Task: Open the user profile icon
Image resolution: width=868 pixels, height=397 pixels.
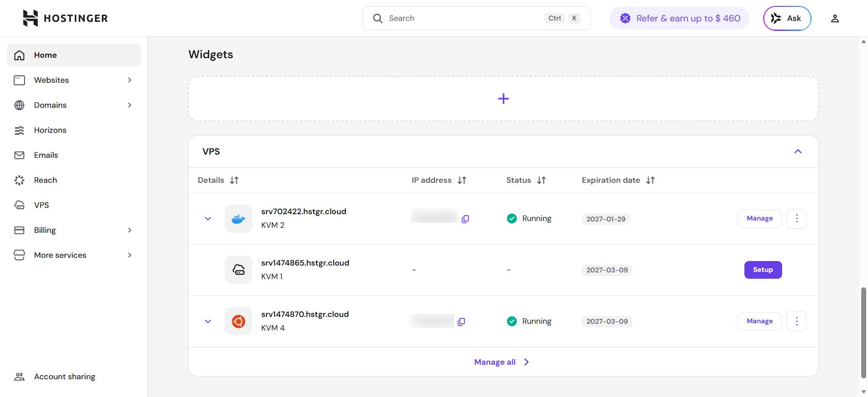Action: [835, 18]
